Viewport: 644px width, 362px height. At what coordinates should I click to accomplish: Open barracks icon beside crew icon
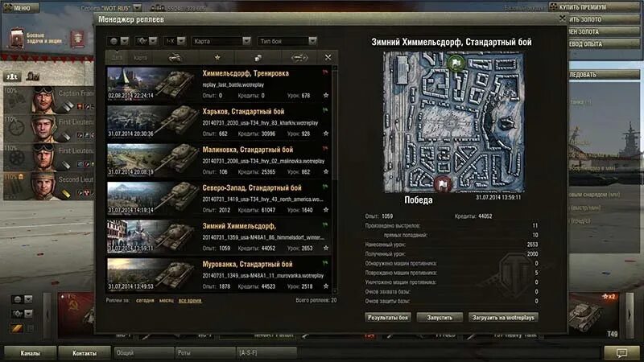[32, 76]
